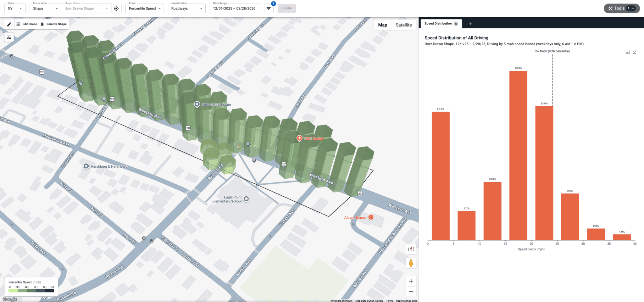The height and width of the screenshot is (302, 644).
Task: Switch map to Satellite view
Action: coord(403,25)
